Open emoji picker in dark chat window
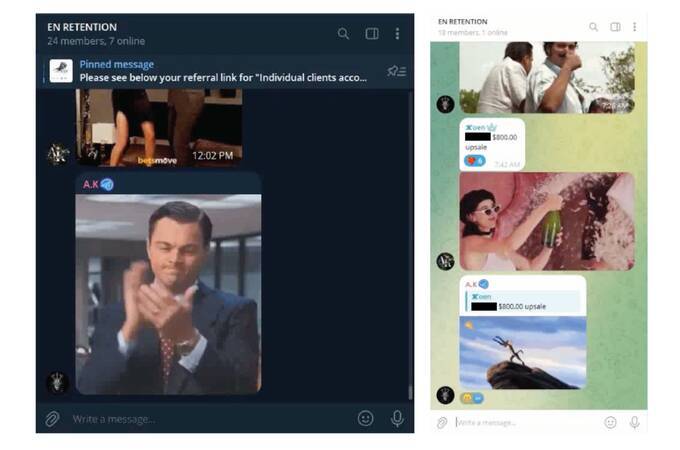The image size is (680, 450). pos(366,419)
